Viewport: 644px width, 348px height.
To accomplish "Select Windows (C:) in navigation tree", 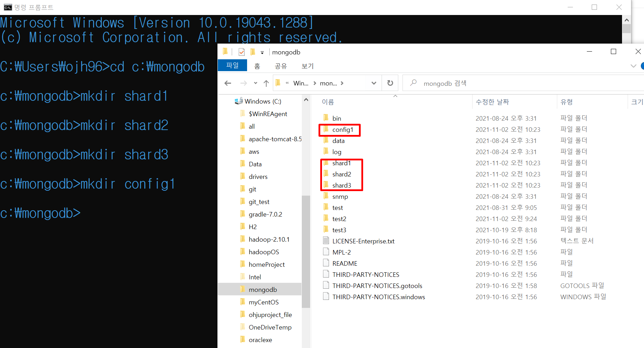I will coord(262,101).
